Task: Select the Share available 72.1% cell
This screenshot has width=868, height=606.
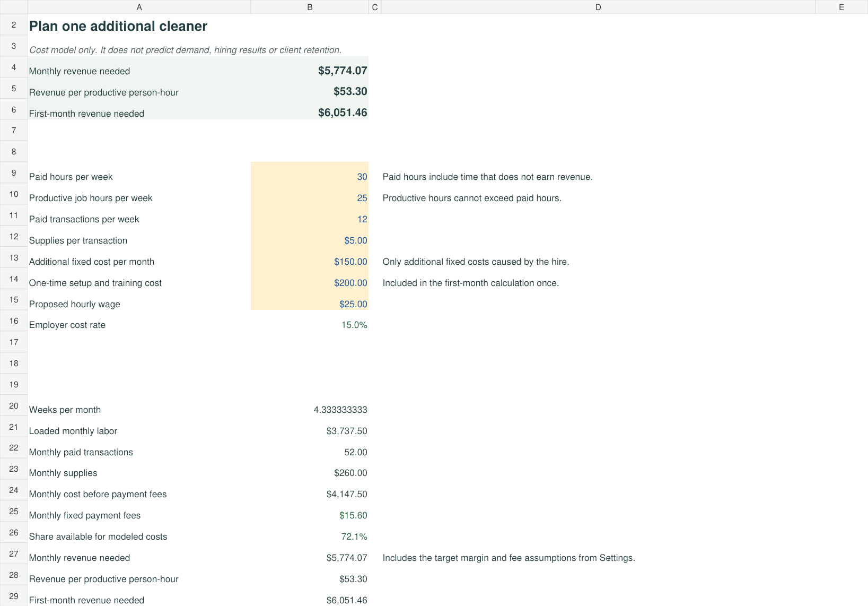Action: tap(310, 532)
